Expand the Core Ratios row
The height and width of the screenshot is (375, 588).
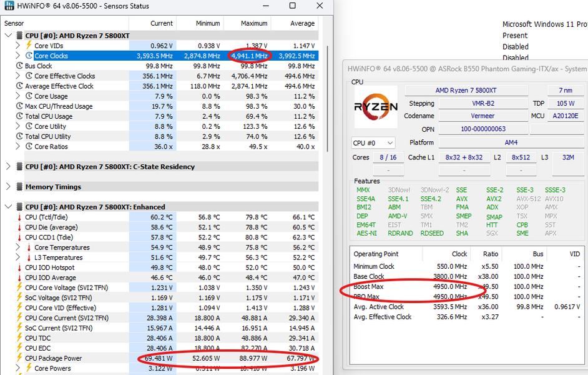point(18,146)
